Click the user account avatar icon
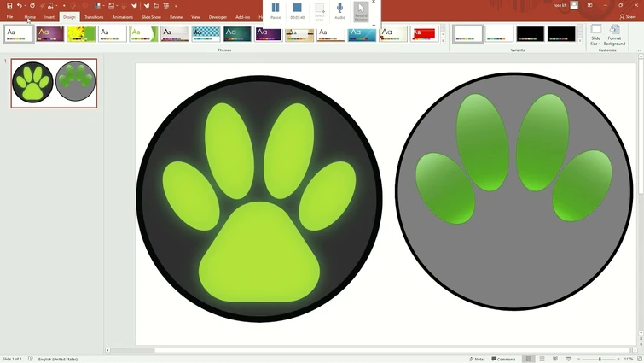This screenshot has width=644, height=363. pyautogui.click(x=574, y=5)
